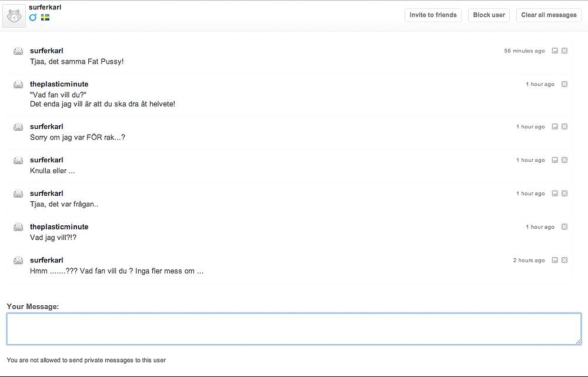Flag the 'Tjaa, det var frågan' message
Viewport: 588px width, 377px height.
(x=554, y=193)
